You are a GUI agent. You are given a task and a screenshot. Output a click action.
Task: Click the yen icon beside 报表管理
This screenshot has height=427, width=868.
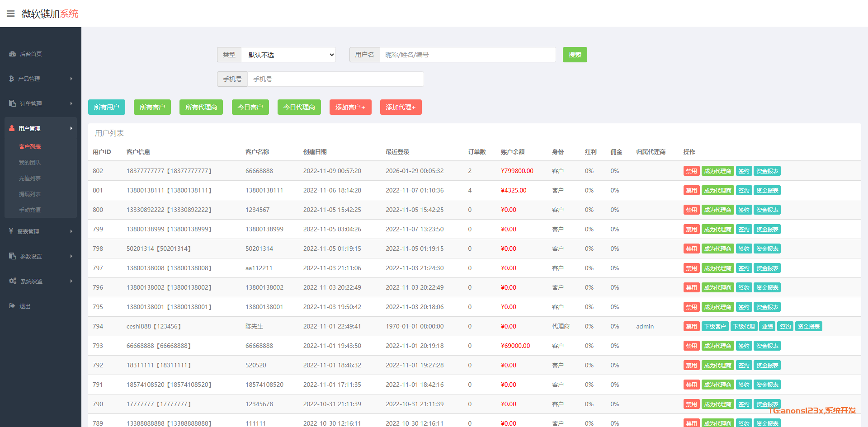11,231
